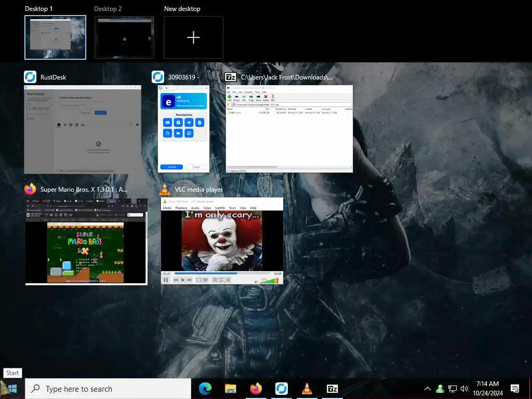The width and height of the screenshot is (532, 399).
Task: Click the RustDesk logo beside the RustDesk title
Action: click(x=30, y=77)
